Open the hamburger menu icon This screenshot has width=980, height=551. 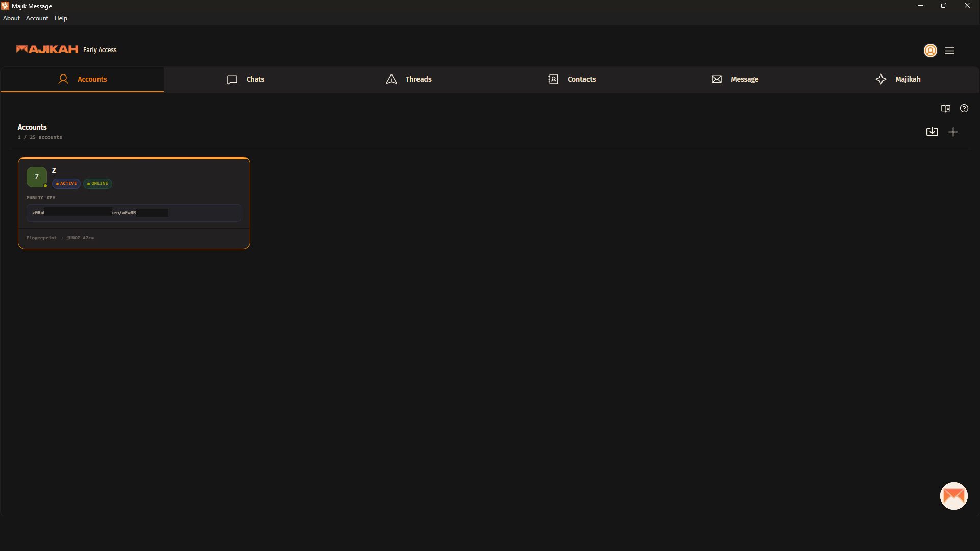point(949,51)
